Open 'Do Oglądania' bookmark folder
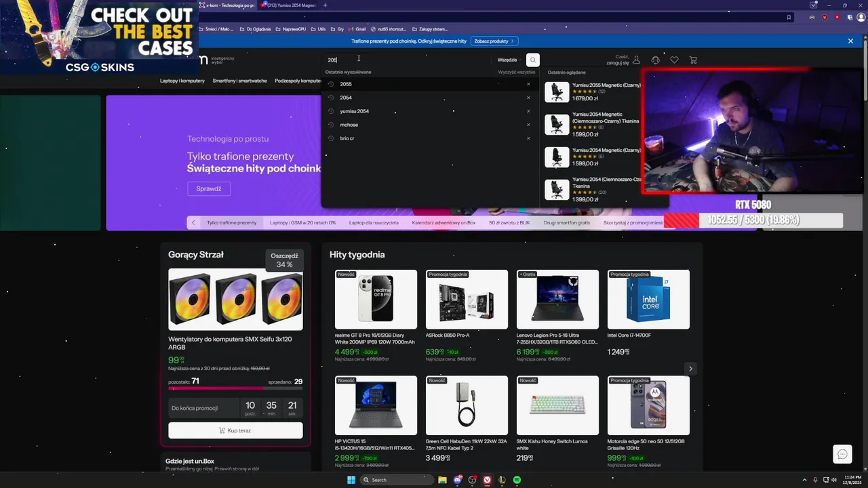This screenshot has width=868, height=488. click(x=256, y=29)
